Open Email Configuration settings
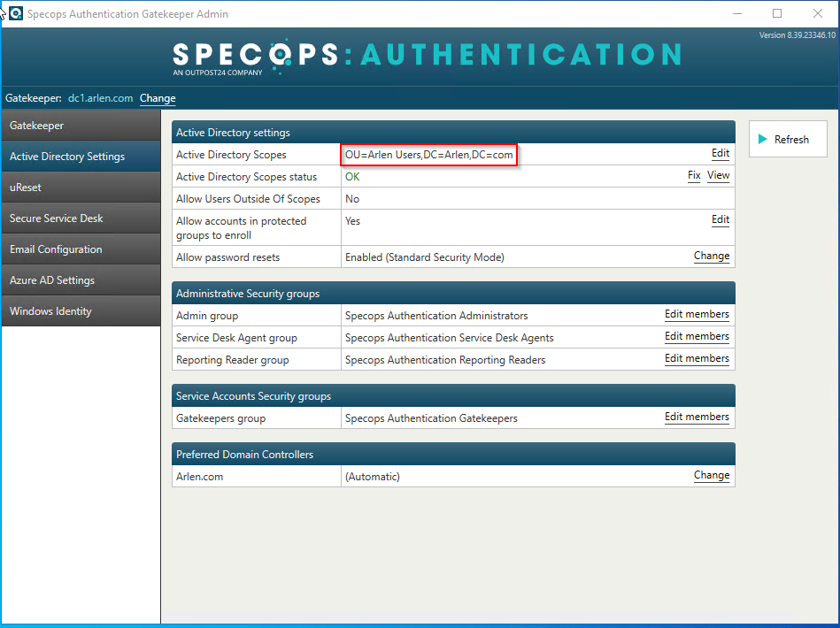The image size is (840, 628). click(81, 249)
